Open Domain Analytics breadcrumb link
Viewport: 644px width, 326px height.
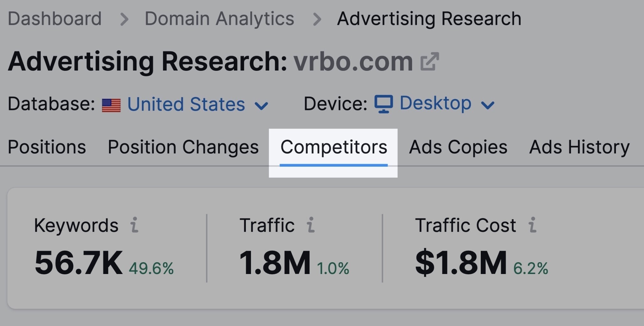pos(219,19)
